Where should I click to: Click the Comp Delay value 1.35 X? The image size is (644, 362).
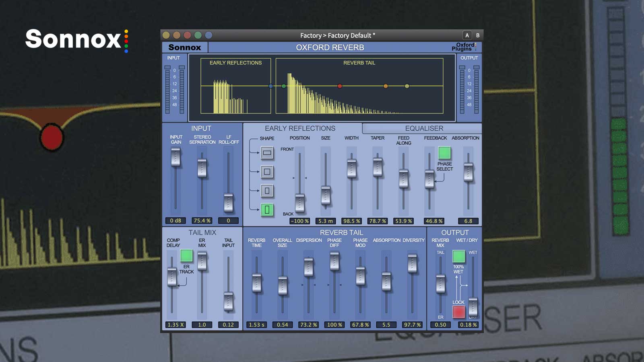point(175,325)
